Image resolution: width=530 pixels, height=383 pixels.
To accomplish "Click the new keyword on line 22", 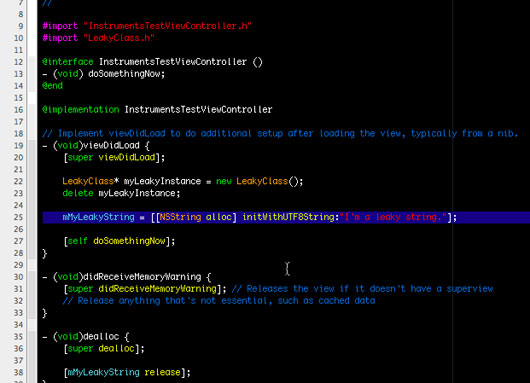I will [x=224, y=182].
